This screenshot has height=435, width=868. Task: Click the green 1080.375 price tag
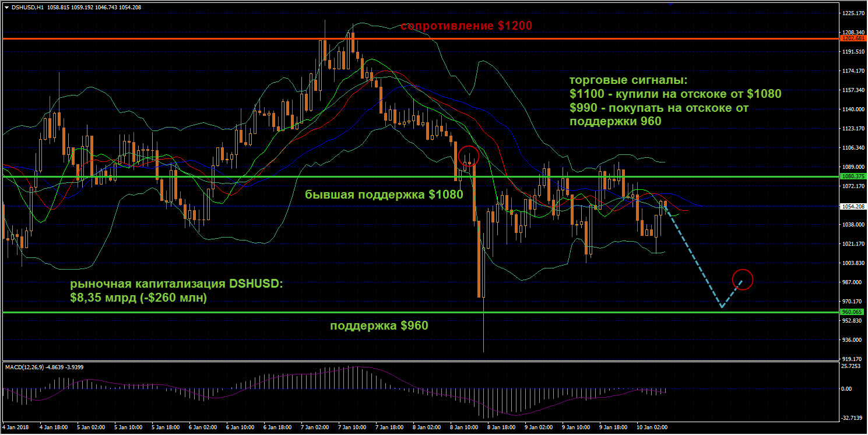[853, 176]
